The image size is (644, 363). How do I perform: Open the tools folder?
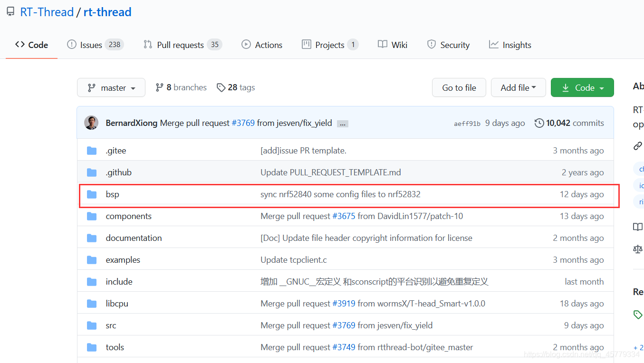[115, 347]
